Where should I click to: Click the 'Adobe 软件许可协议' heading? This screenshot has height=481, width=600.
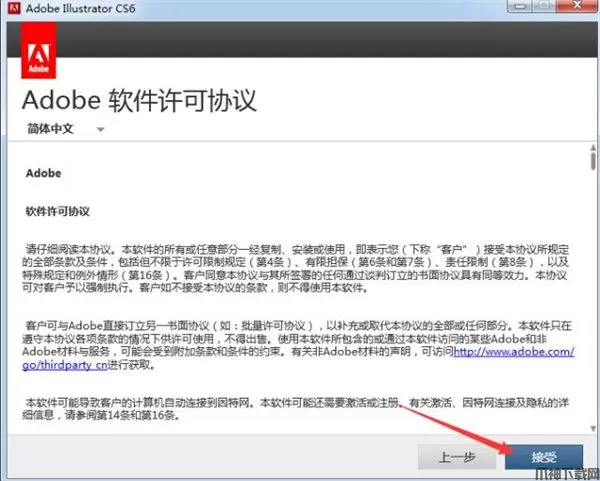[x=139, y=101]
